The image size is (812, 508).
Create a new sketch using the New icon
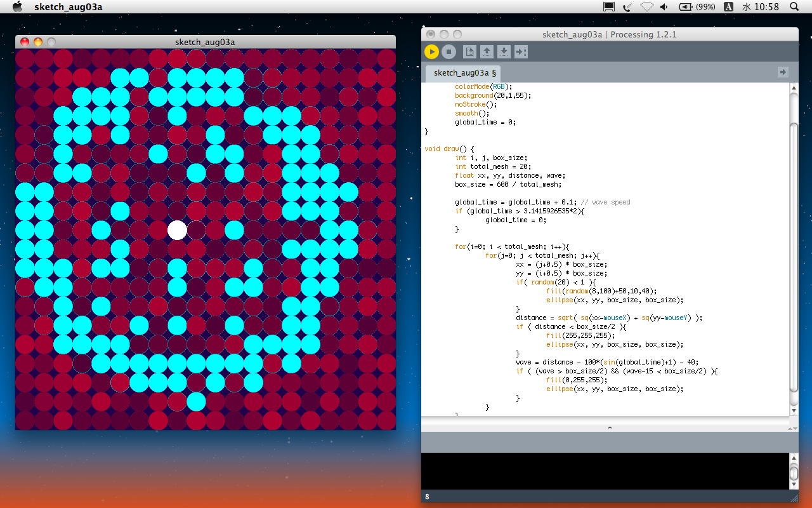point(469,51)
